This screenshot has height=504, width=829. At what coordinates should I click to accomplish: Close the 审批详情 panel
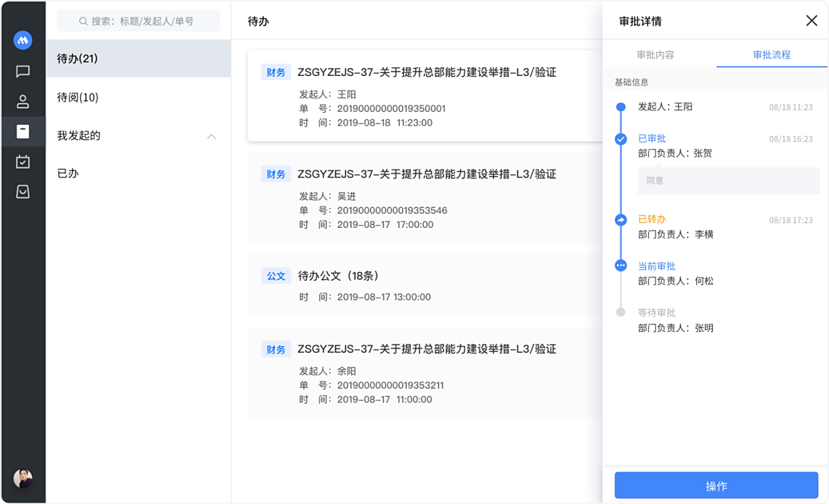tap(812, 21)
